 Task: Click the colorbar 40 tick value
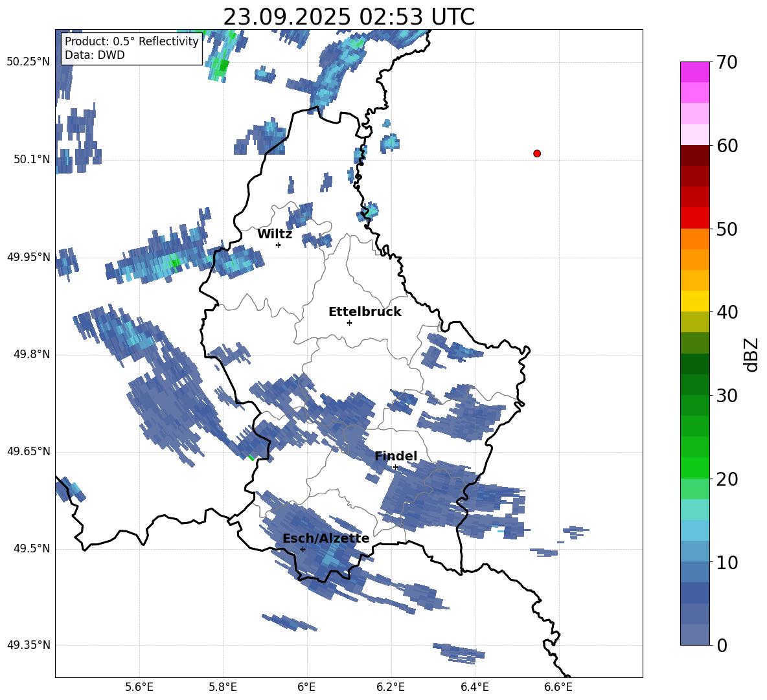pos(727,312)
